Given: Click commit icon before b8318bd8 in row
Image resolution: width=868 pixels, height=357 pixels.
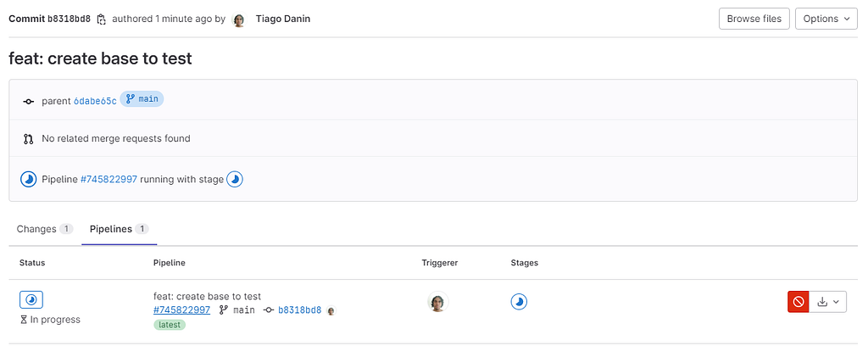Looking at the screenshot, I should [x=269, y=310].
